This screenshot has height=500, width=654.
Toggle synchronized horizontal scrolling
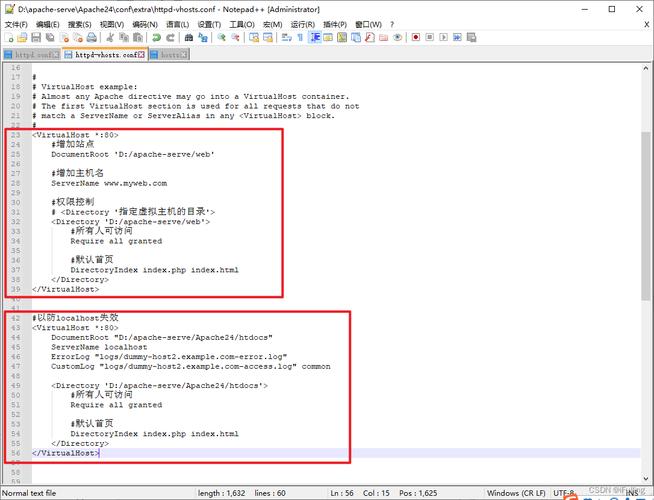click(268, 38)
